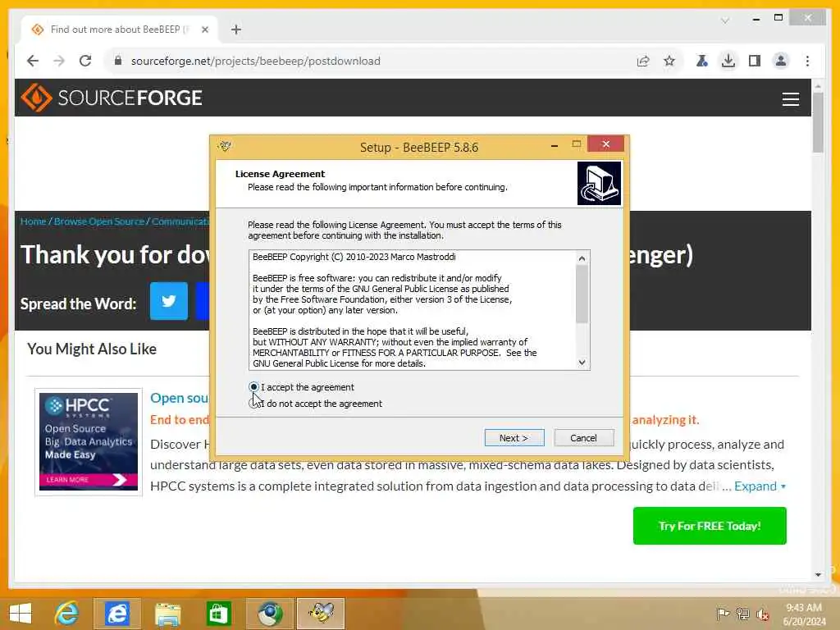This screenshot has width=840, height=630.
Task: Open File Explorer from the taskbar
Action: point(167,614)
